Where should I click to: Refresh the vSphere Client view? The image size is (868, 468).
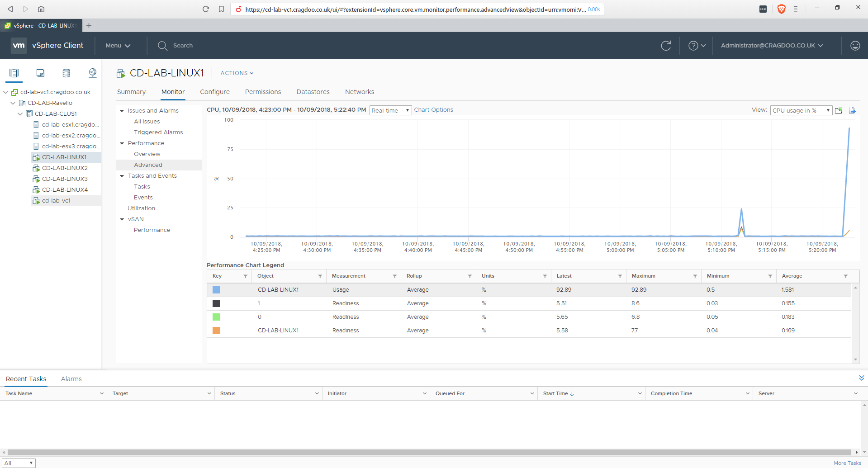point(666,45)
